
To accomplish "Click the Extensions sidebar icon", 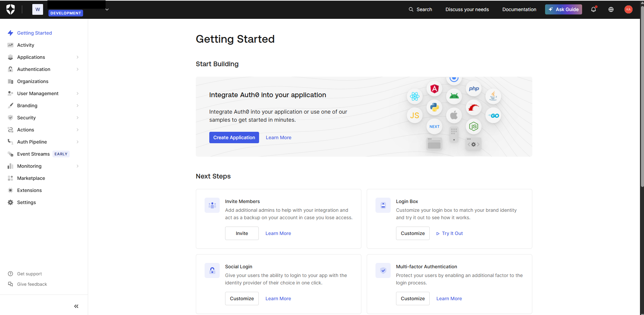I will tap(10, 190).
